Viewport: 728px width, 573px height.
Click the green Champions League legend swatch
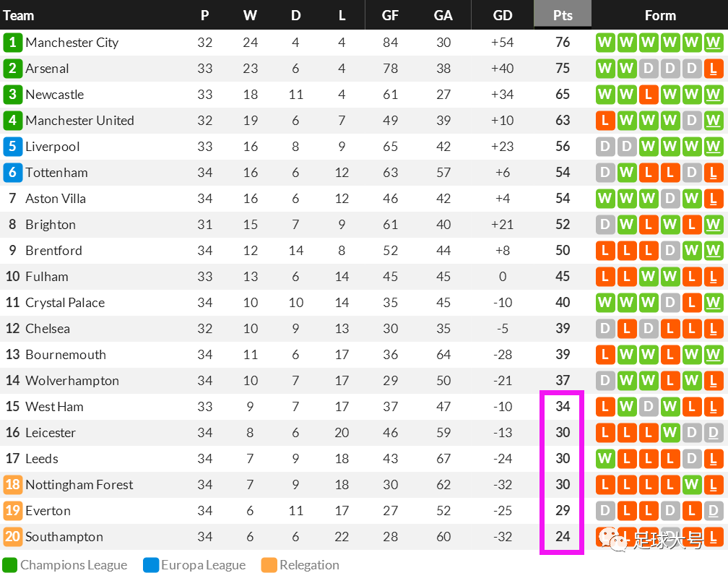pyautogui.click(x=10, y=564)
